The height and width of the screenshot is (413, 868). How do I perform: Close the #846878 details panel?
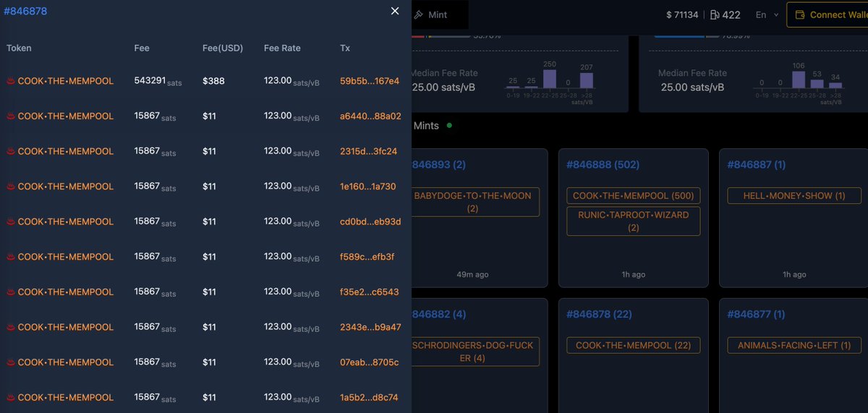(x=395, y=11)
